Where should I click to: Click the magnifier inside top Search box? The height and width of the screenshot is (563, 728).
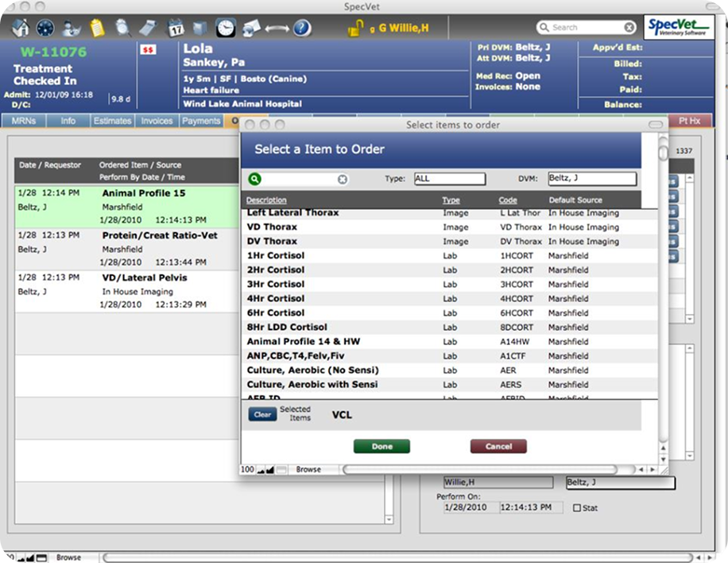[544, 27]
